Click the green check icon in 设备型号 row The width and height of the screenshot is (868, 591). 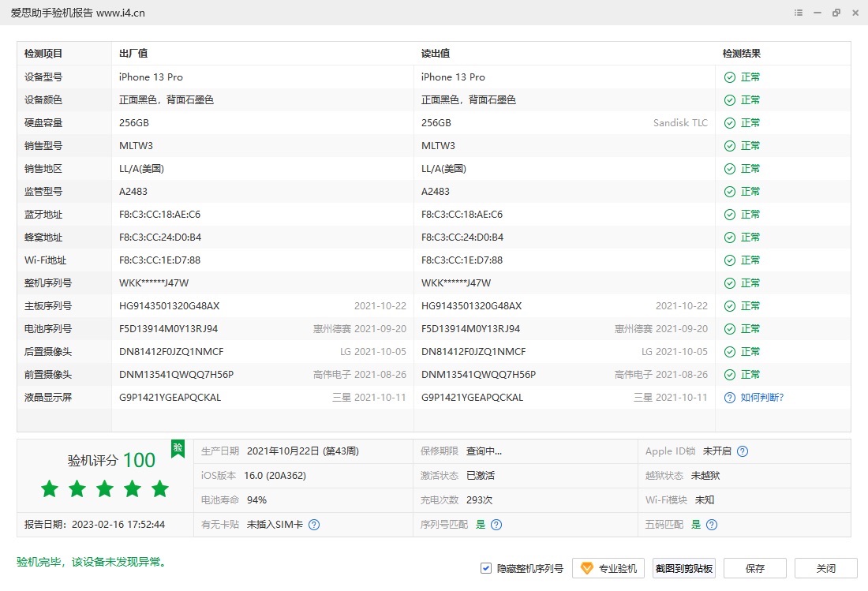pos(730,77)
